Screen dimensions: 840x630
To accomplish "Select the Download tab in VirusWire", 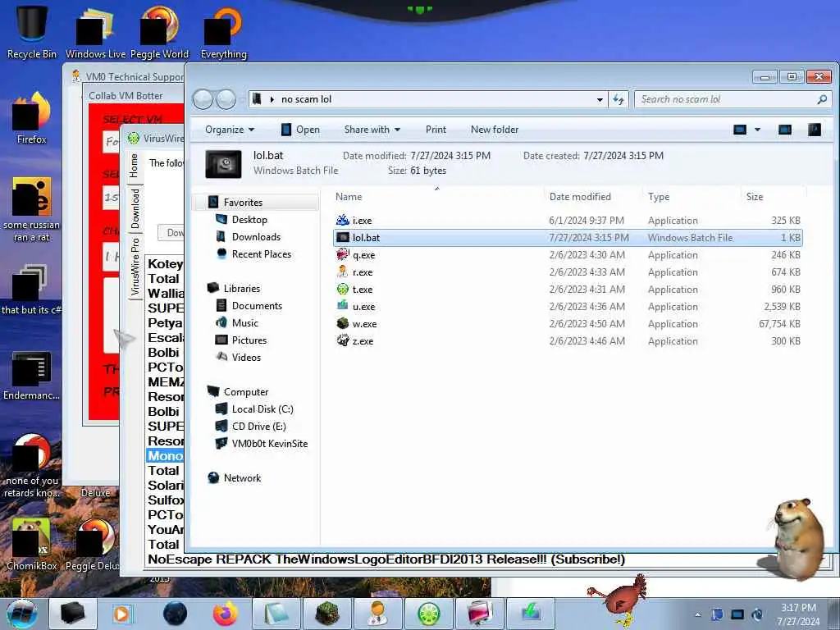I will [x=135, y=208].
